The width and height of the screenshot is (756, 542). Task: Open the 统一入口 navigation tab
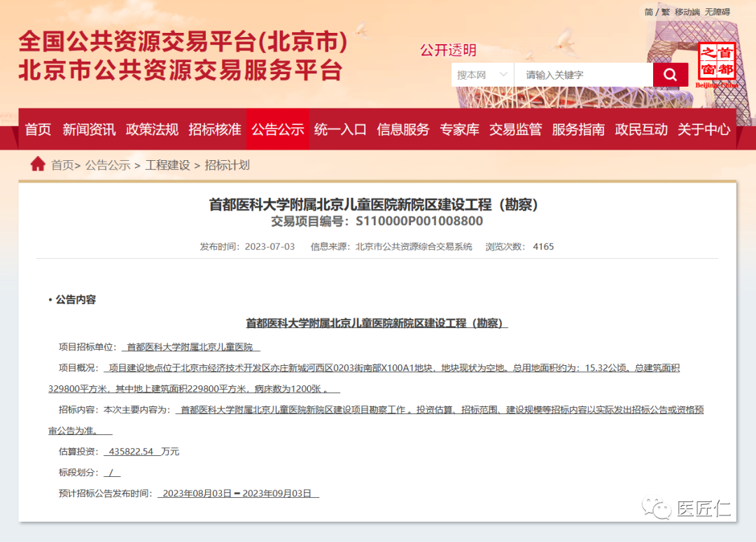pyautogui.click(x=340, y=129)
